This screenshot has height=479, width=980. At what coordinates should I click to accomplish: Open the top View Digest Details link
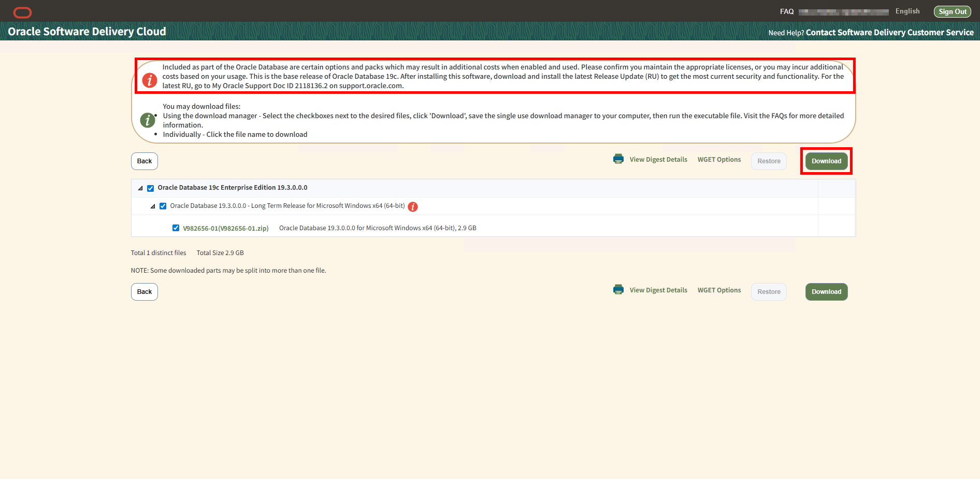point(658,160)
